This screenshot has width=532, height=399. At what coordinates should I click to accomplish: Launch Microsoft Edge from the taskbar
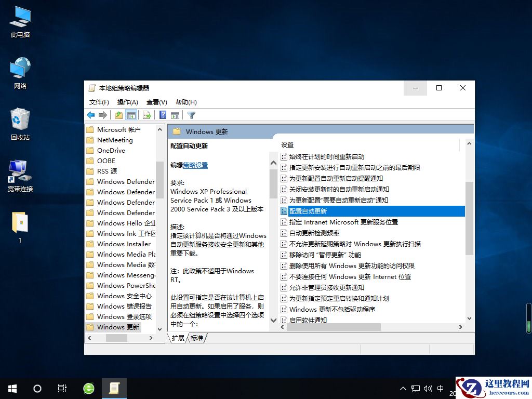[x=88, y=388]
